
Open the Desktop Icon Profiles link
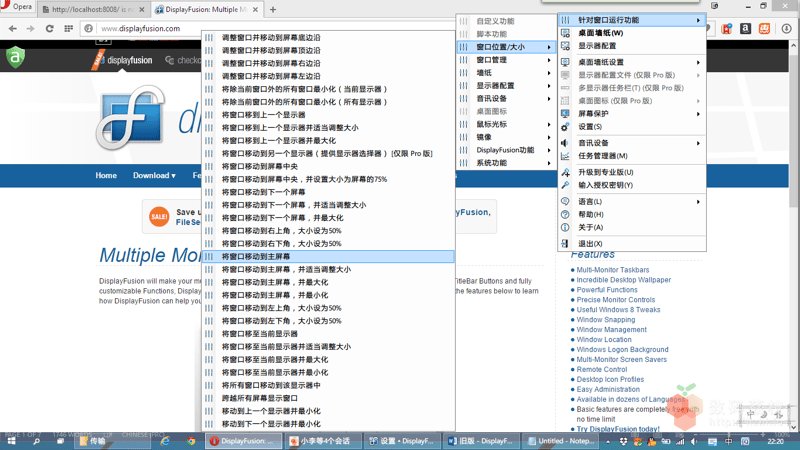coord(610,379)
